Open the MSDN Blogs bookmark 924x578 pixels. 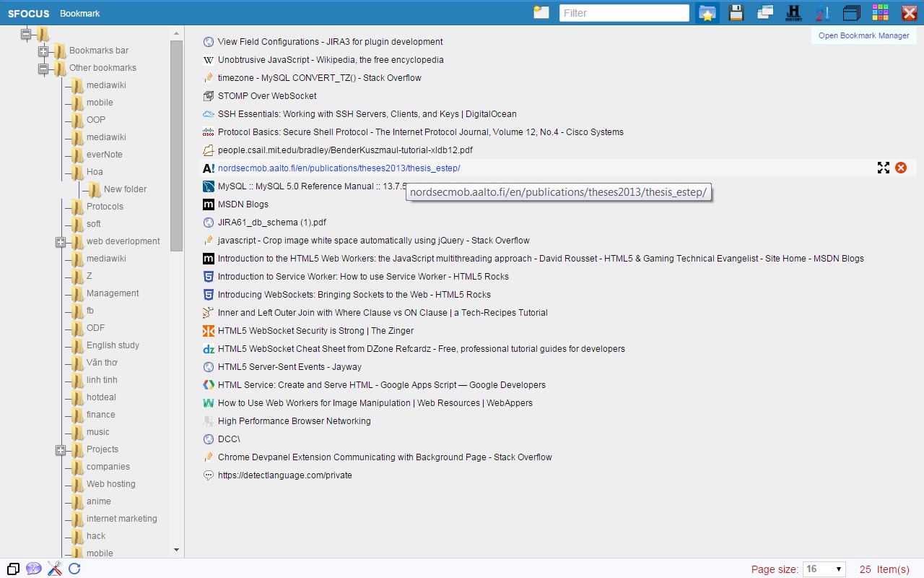point(243,204)
